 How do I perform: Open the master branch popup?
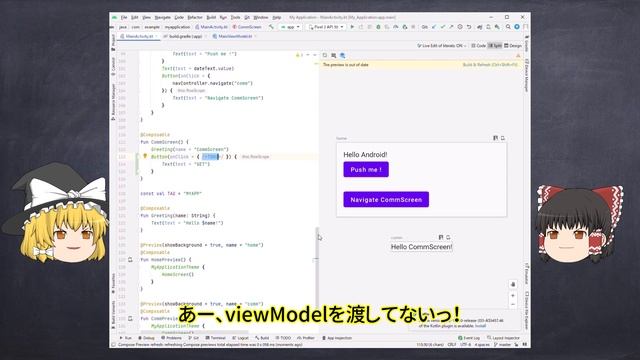[x=502, y=344]
